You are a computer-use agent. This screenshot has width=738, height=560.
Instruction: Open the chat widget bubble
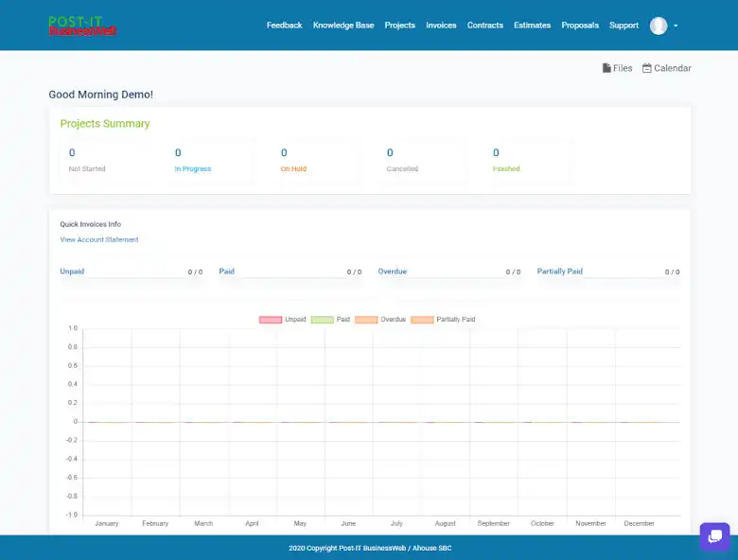click(714, 536)
